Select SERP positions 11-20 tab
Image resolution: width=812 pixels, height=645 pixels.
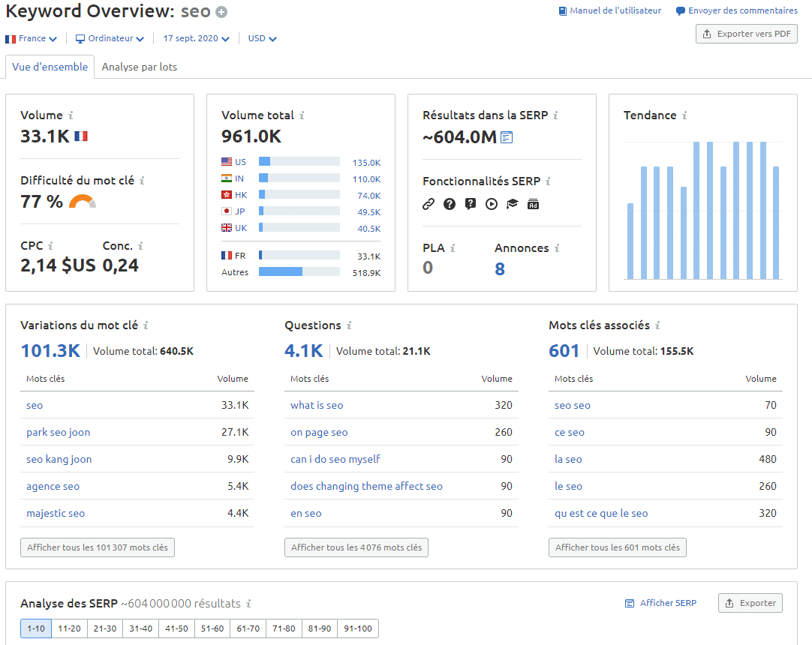69,628
